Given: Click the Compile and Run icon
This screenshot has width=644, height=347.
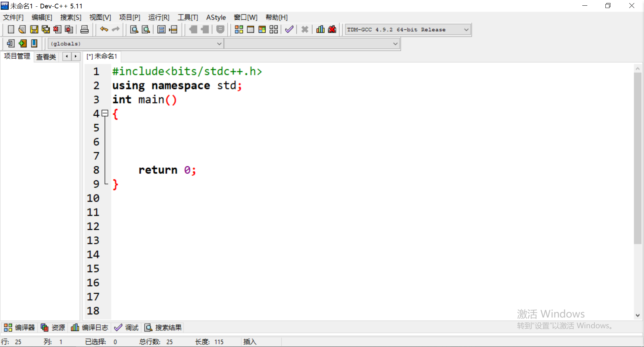Looking at the screenshot, I should (x=262, y=30).
